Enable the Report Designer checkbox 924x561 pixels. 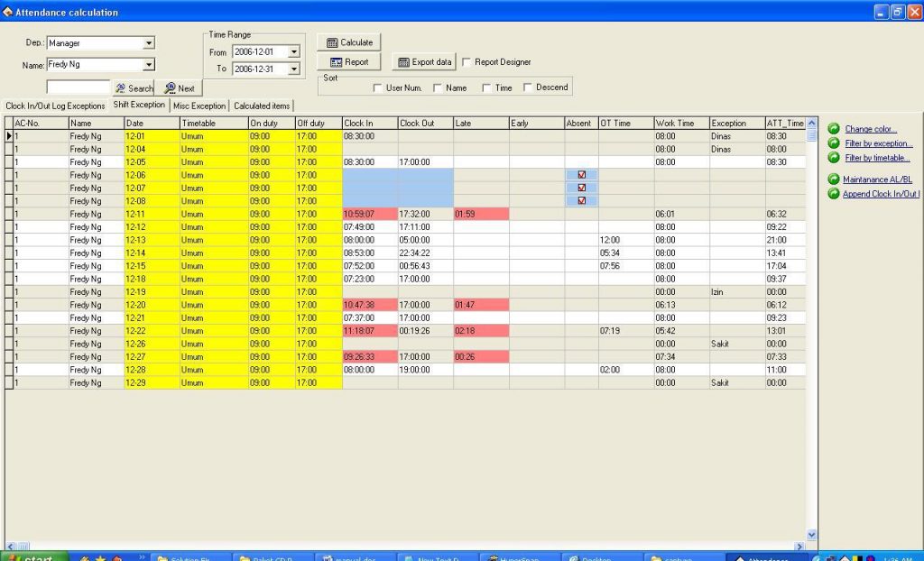tap(466, 61)
